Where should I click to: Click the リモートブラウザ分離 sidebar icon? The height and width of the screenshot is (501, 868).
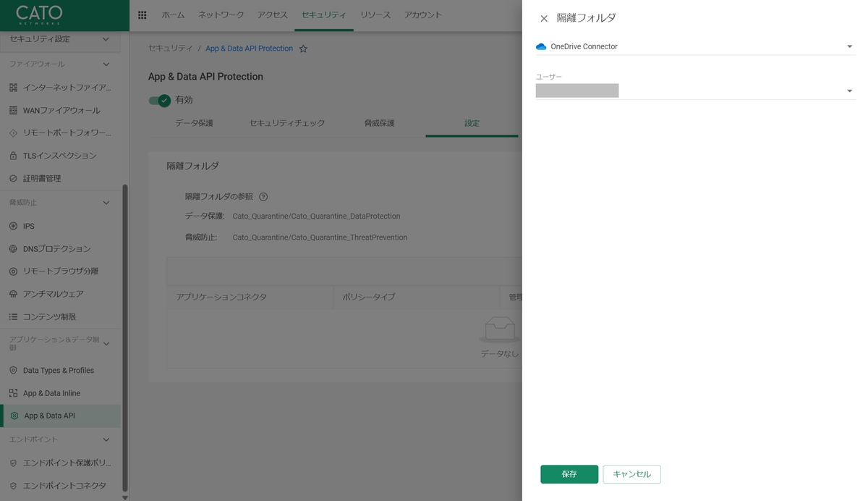click(13, 271)
